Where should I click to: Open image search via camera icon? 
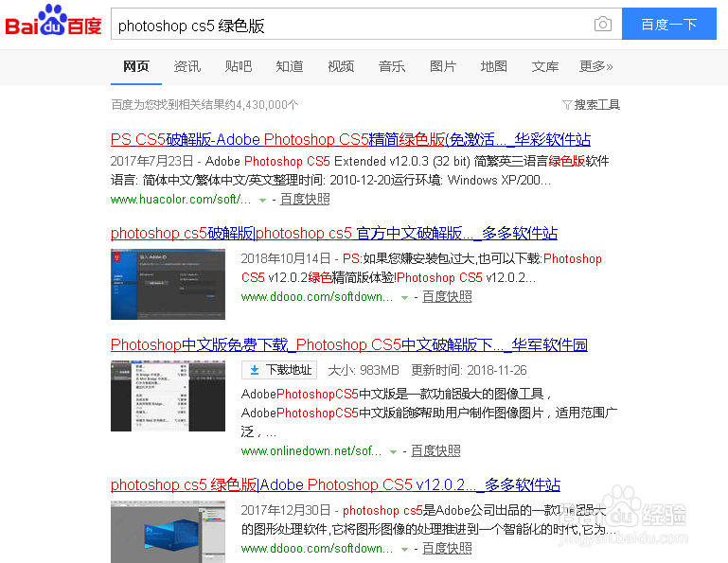tap(603, 24)
